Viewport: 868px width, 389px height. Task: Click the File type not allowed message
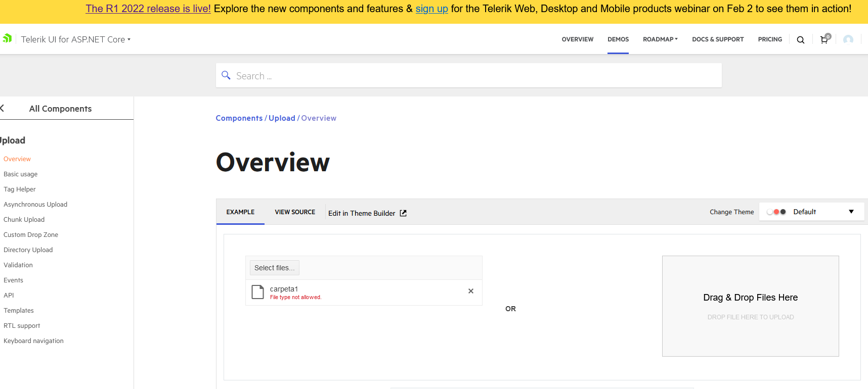(x=296, y=297)
